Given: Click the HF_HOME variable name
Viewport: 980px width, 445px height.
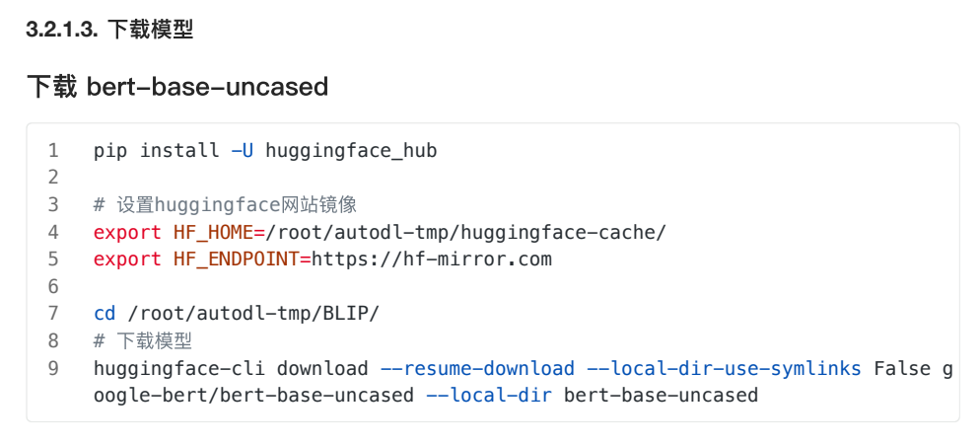Looking at the screenshot, I should tap(212, 233).
